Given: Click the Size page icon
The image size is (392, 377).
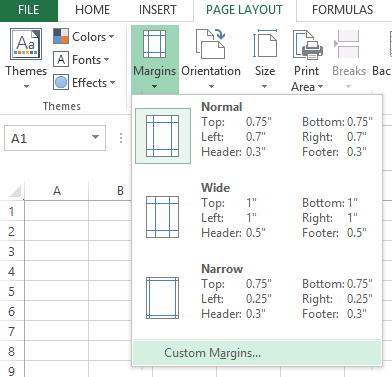Looking at the screenshot, I should [265, 44].
